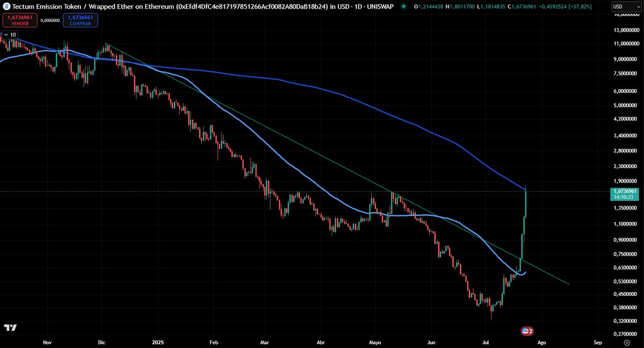Click the 2025 label on time axis

[x=158, y=342]
